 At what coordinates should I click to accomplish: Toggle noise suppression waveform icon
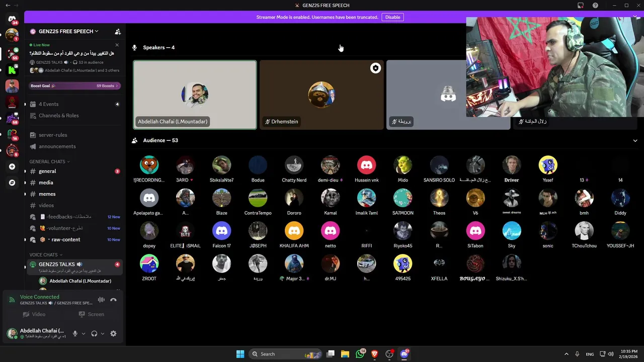point(101,300)
